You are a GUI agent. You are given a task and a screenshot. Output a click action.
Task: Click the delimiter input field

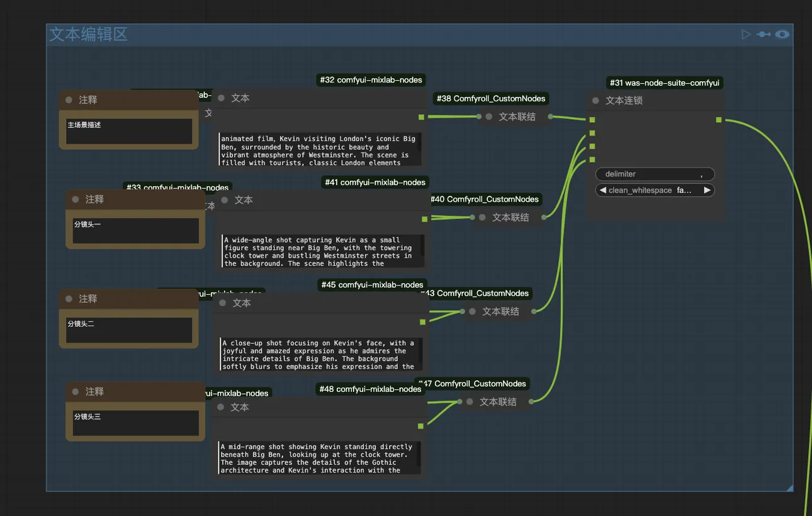655,174
